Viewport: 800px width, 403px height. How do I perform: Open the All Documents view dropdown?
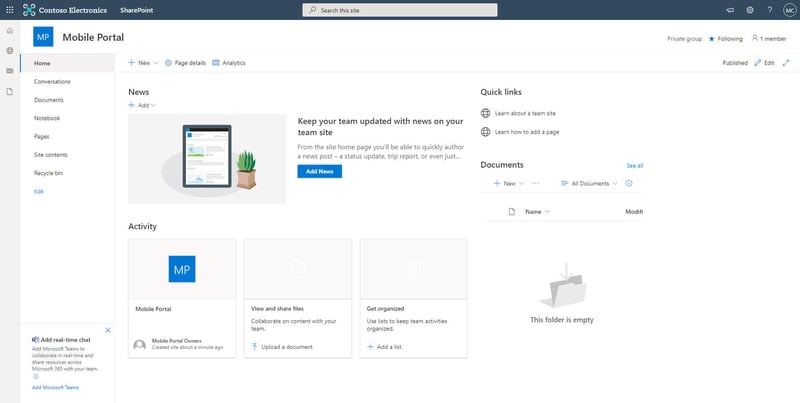point(589,183)
